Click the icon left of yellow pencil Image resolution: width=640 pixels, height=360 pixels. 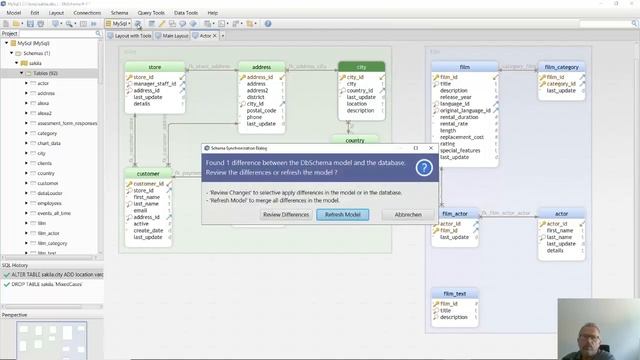pyautogui.click(x=152, y=24)
